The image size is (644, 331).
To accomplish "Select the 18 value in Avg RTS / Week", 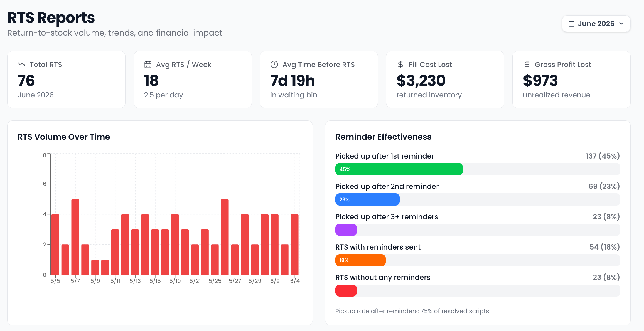I will [151, 80].
